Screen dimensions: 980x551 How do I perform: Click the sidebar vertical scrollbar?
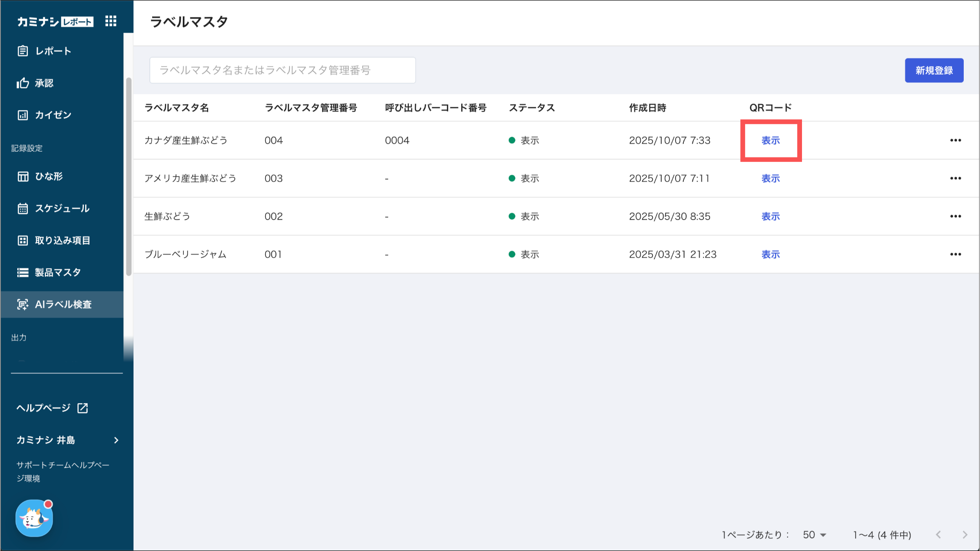pyautogui.click(x=128, y=177)
